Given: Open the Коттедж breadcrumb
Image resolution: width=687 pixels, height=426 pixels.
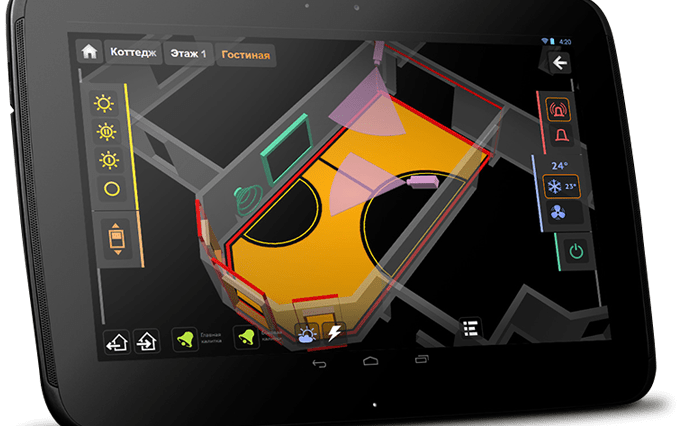Looking at the screenshot, I should point(131,53).
